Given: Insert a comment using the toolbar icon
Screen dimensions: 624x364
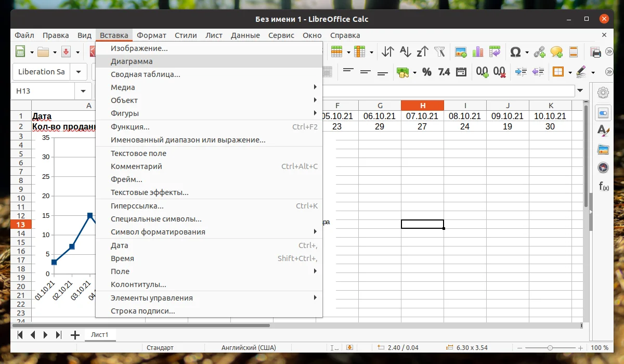Looking at the screenshot, I should [555, 51].
